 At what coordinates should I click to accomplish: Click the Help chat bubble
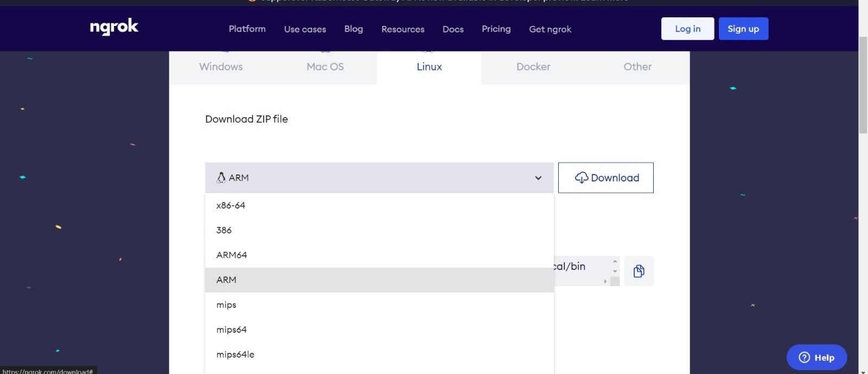pyautogui.click(x=816, y=357)
